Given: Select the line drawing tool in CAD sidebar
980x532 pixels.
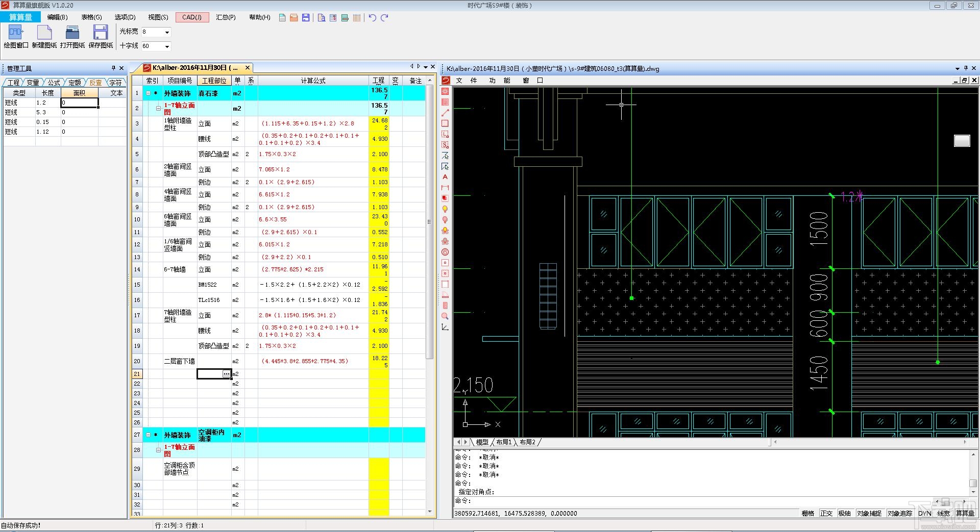Looking at the screenshot, I should pyautogui.click(x=445, y=113).
